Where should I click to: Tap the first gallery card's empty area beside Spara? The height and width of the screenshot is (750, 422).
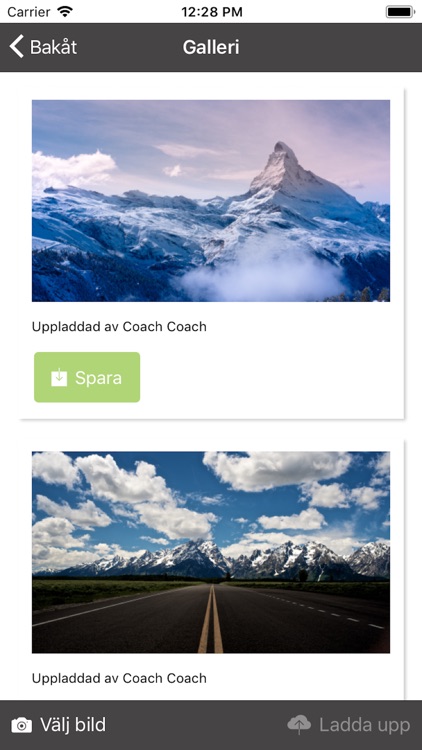[270, 377]
